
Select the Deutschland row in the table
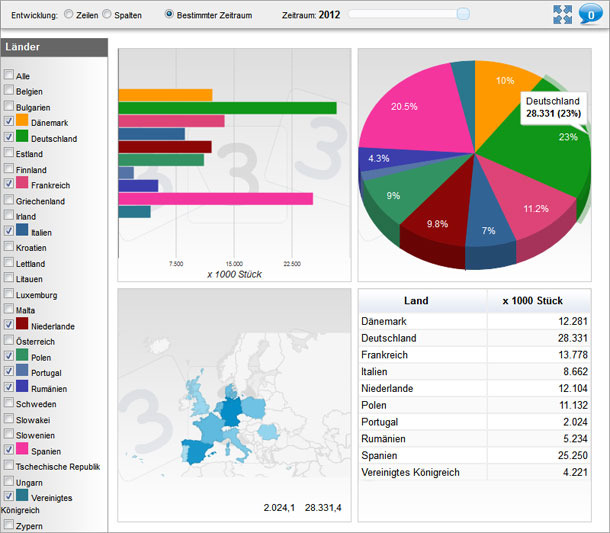coord(475,338)
